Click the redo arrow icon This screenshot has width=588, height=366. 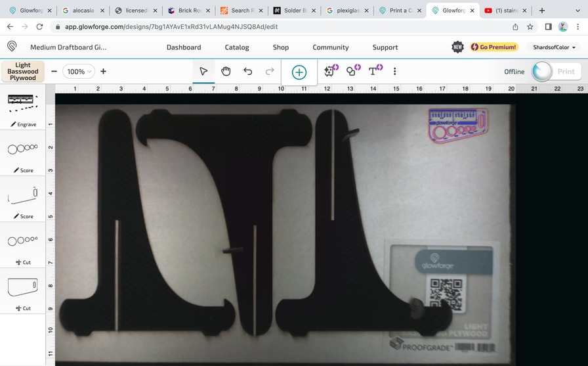coord(270,72)
